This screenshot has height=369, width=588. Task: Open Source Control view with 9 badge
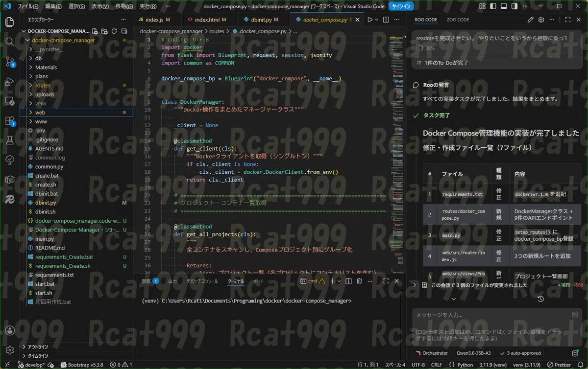pos(9,62)
